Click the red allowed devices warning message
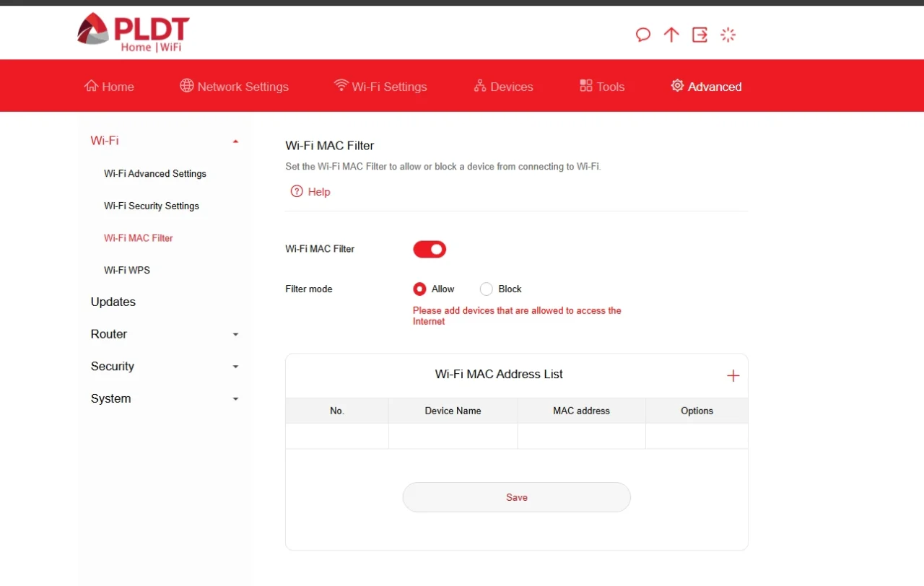The image size is (924, 586). (517, 316)
